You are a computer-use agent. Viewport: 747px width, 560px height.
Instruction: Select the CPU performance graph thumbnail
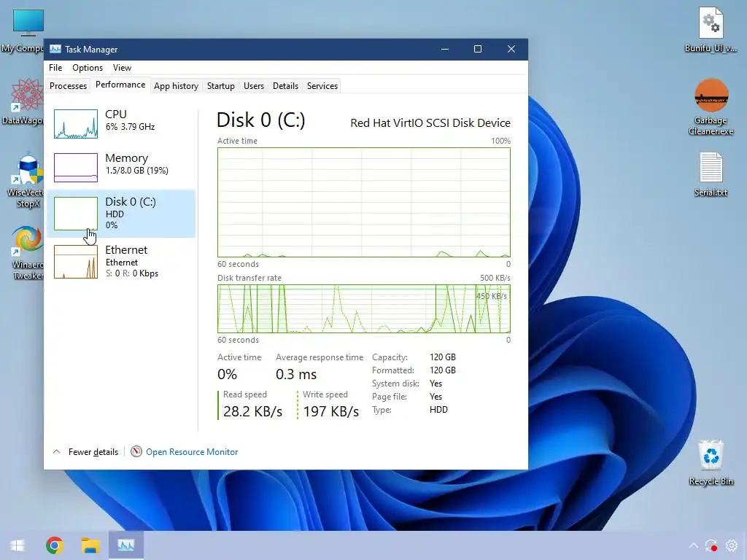76,124
